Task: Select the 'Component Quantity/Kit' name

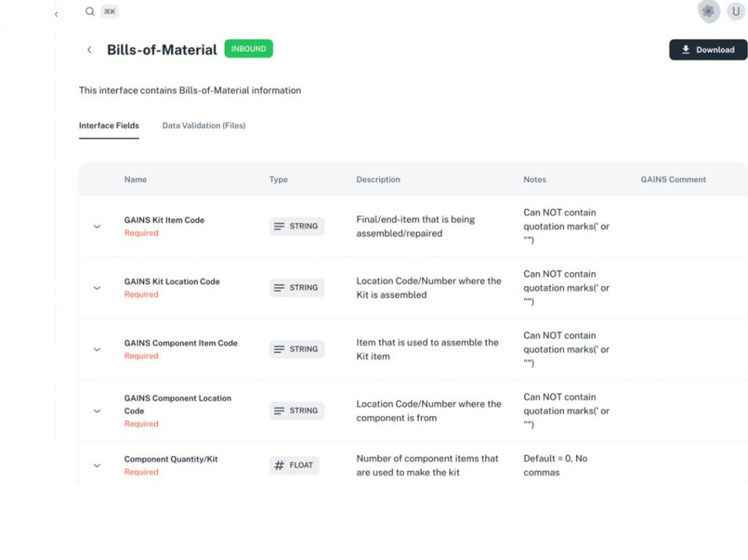Action: tap(171, 459)
